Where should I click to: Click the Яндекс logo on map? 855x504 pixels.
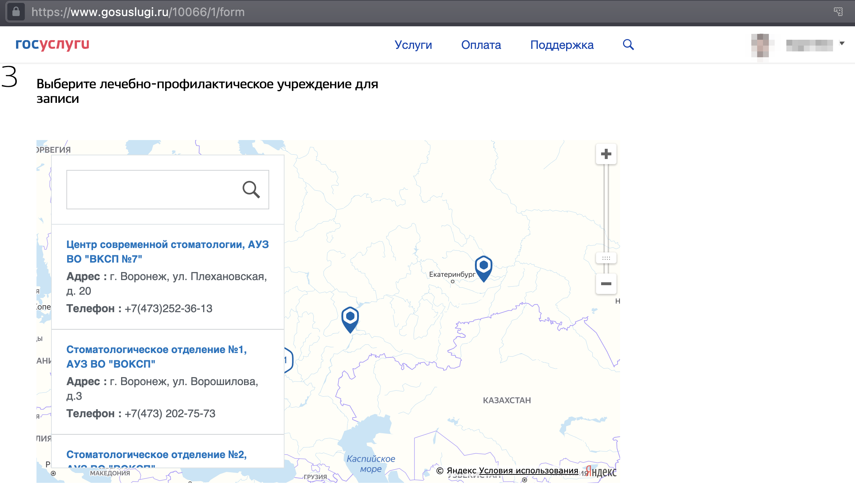[x=601, y=472]
